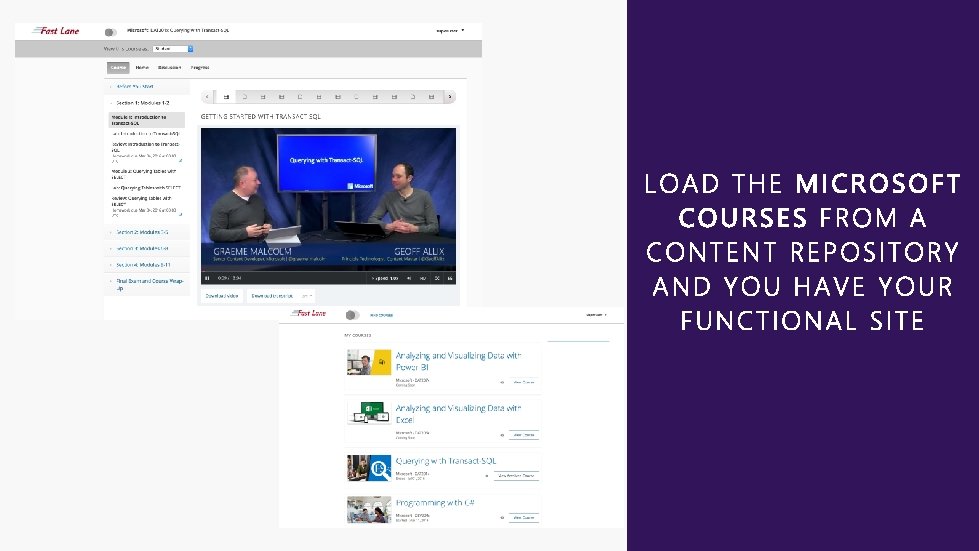Open Analyzing and Visualizing Data with Excel title
This screenshot has height=551, width=979.
458,414
